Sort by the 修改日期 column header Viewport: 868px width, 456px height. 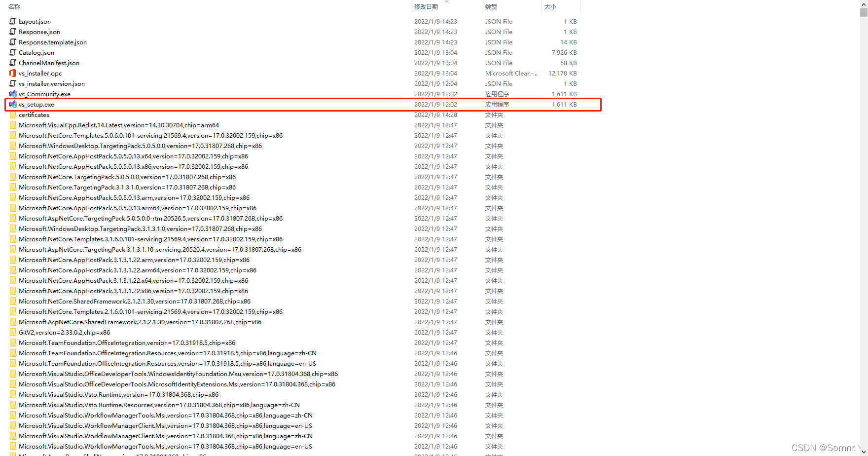(x=426, y=6)
